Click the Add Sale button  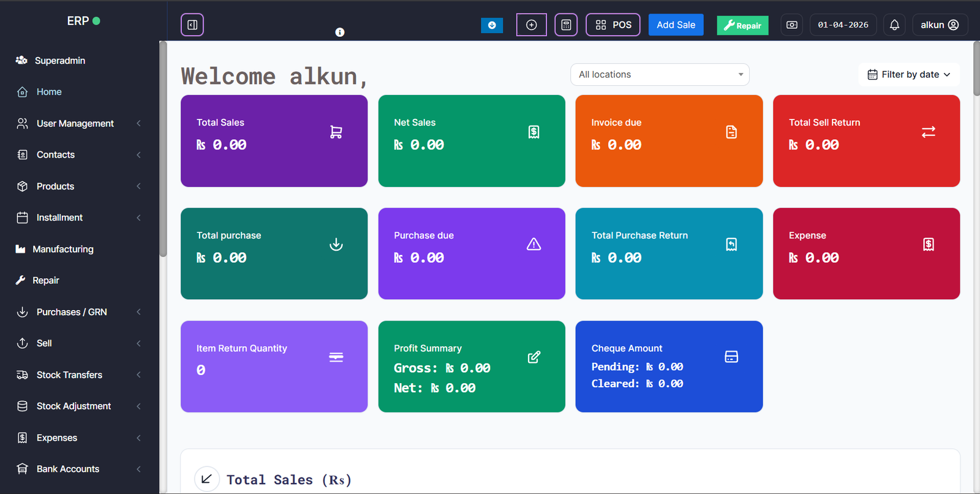[676, 25]
